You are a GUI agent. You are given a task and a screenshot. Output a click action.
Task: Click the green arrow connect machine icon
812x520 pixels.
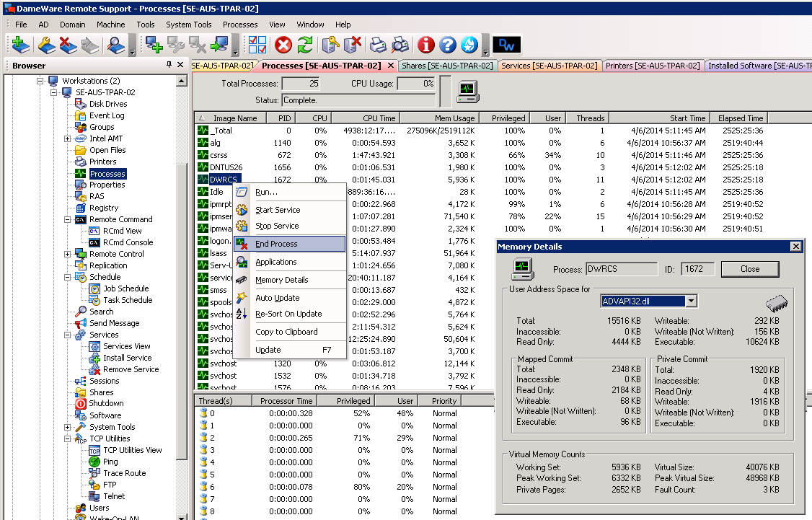point(219,45)
